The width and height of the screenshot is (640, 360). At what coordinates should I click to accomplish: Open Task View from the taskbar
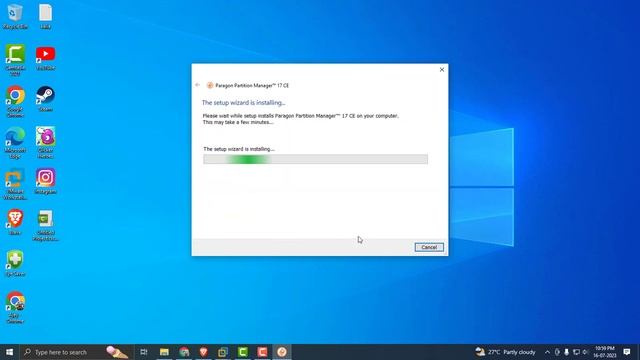144,352
